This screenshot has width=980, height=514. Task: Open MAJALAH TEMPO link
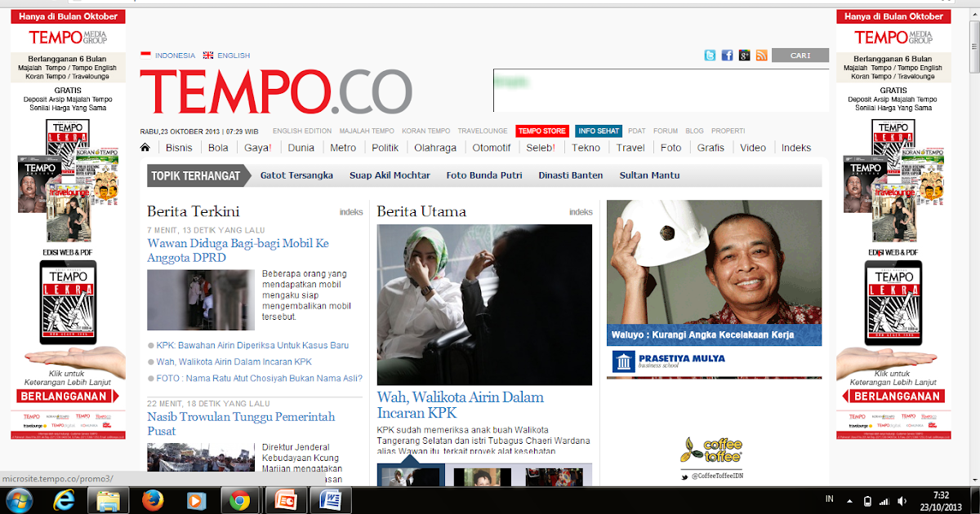(367, 131)
